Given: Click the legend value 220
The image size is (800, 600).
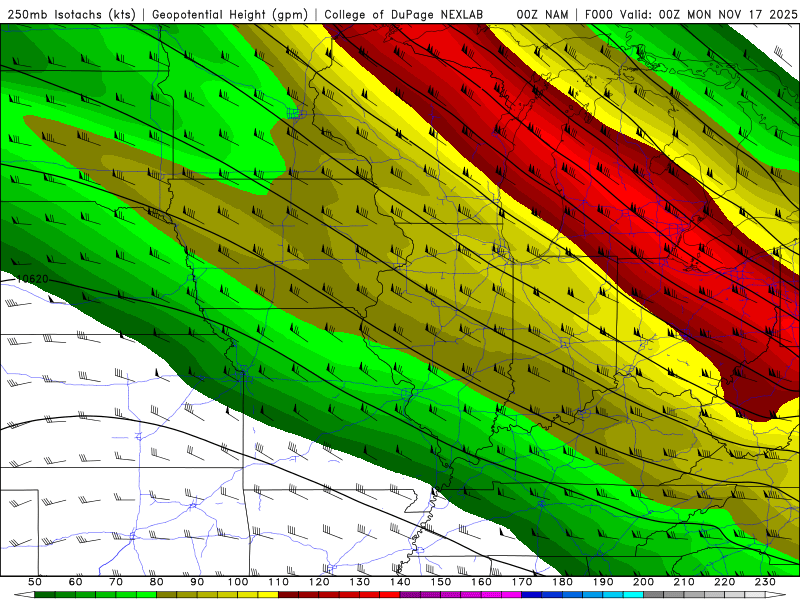Looking at the screenshot, I should [x=724, y=582].
